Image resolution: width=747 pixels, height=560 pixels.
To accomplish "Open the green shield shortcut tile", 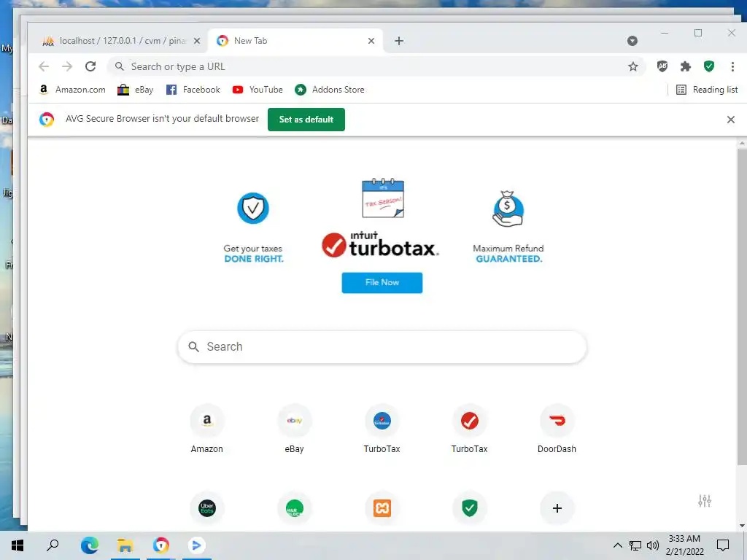I will point(470,508).
